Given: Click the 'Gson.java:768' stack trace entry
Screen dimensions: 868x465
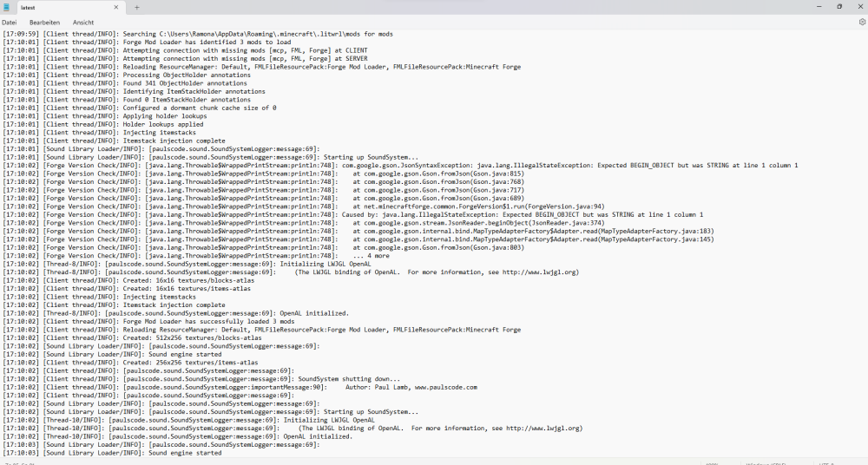Looking at the screenshot, I should [264, 181].
